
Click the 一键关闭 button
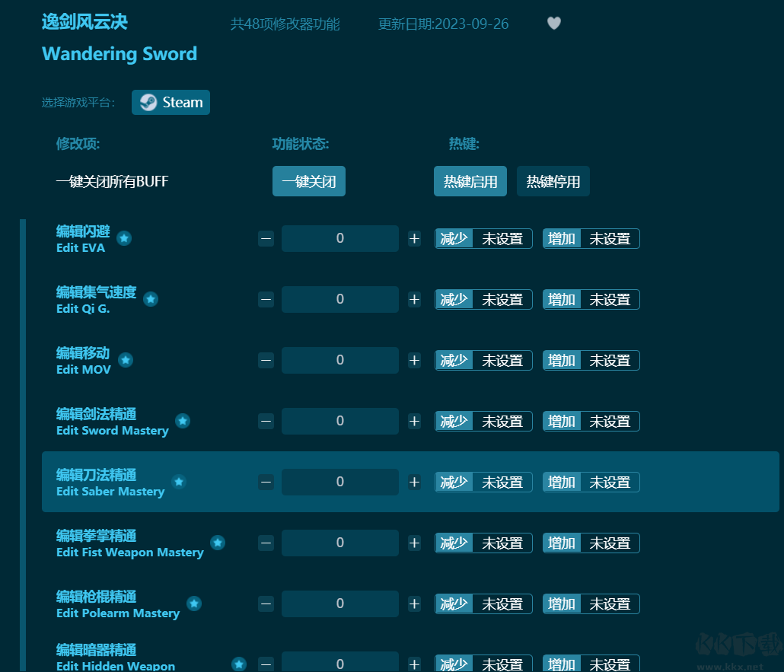coord(309,181)
